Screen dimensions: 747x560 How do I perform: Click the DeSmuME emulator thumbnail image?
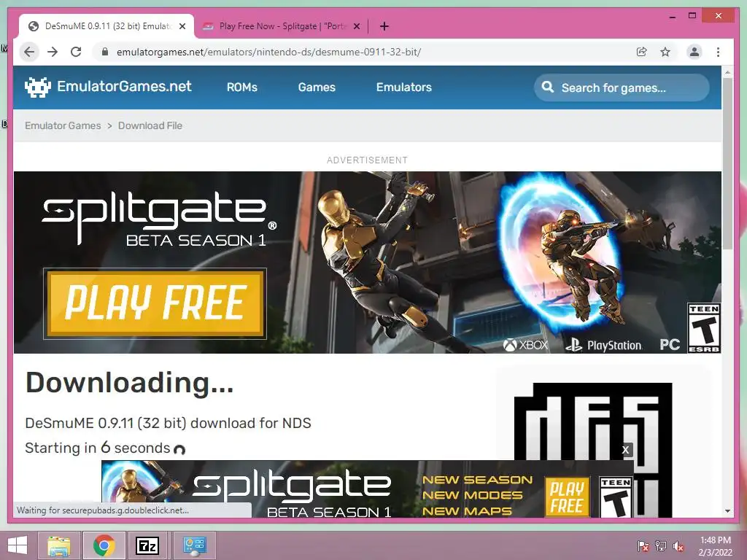593,449
